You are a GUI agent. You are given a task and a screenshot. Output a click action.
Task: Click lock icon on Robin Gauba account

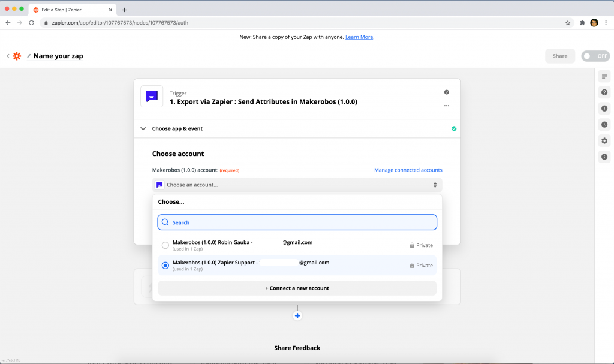click(x=411, y=245)
